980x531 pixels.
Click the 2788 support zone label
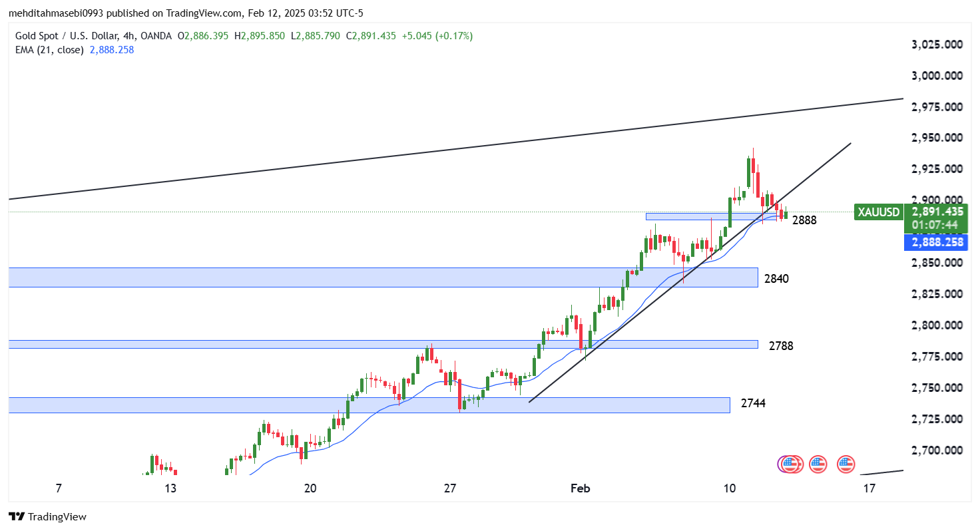pyautogui.click(x=781, y=346)
